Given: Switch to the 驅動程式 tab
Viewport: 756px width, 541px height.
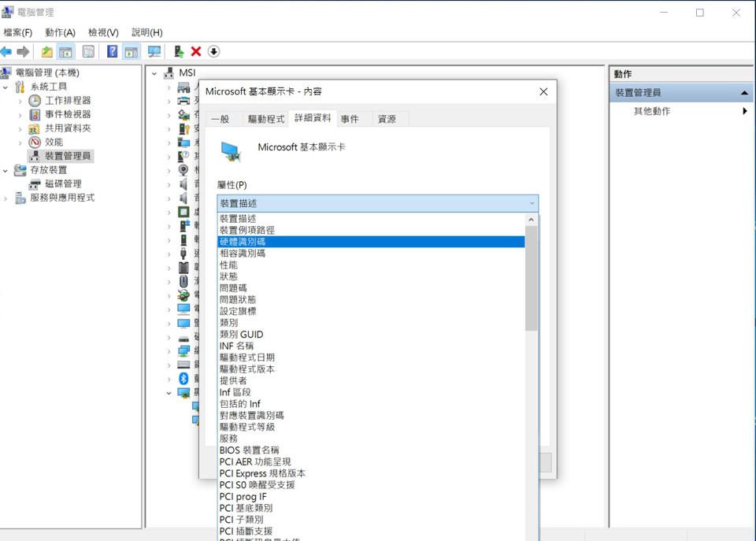Looking at the screenshot, I should click(x=265, y=119).
